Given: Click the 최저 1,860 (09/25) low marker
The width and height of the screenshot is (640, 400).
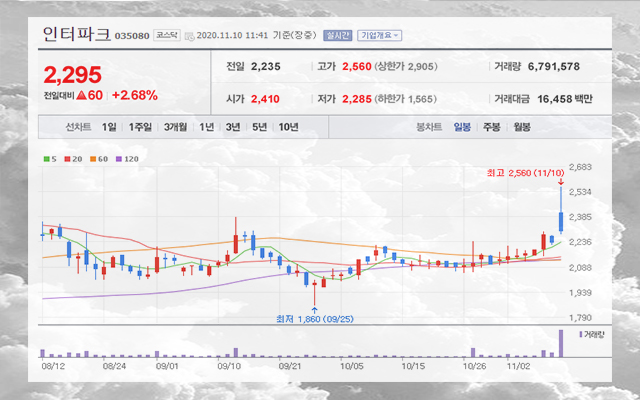Looking at the screenshot, I should pyautogui.click(x=315, y=319).
